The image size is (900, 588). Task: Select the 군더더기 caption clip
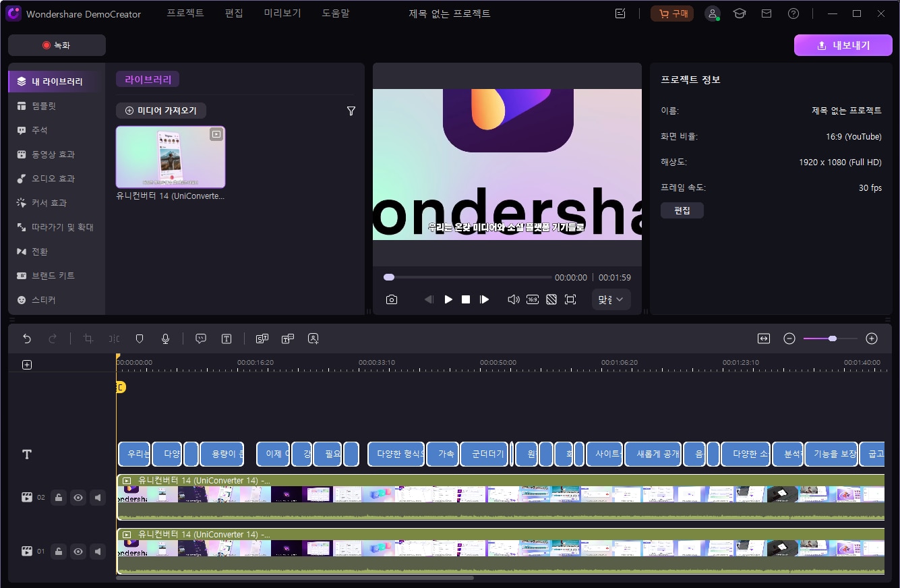pyautogui.click(x=483, y=454)
